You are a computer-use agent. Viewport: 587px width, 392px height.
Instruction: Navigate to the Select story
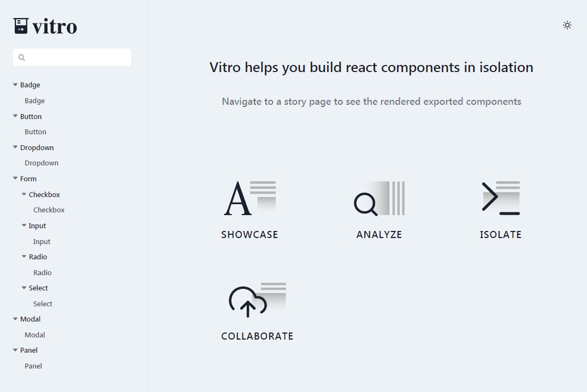pos(43,304)
